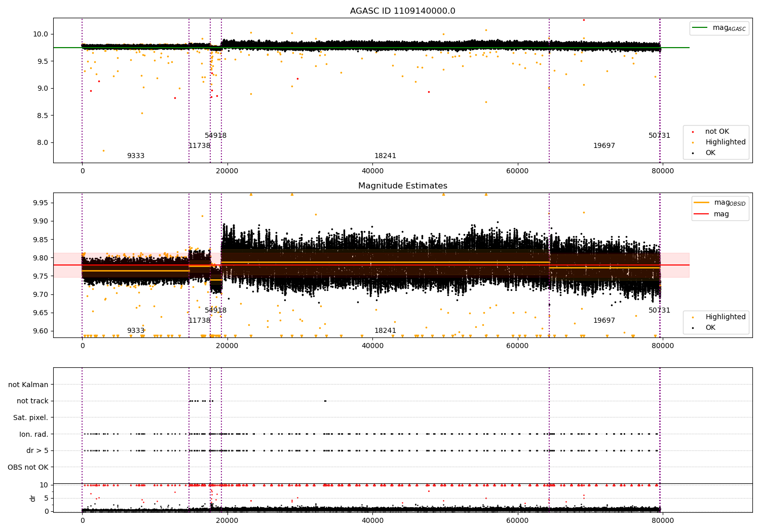Click obsid label '18241' in Magnitude Estimates plot
760x532 pixels.
tap(386, 331)
